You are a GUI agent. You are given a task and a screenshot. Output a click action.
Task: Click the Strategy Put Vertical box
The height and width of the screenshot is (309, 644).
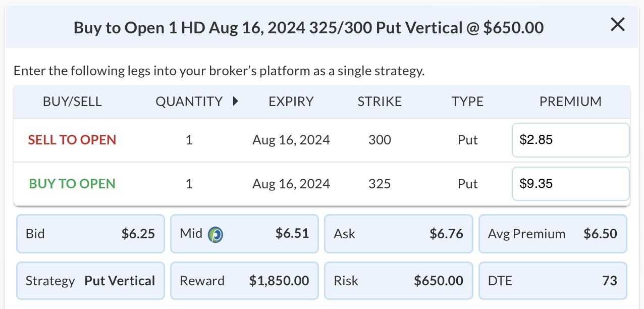90,281
